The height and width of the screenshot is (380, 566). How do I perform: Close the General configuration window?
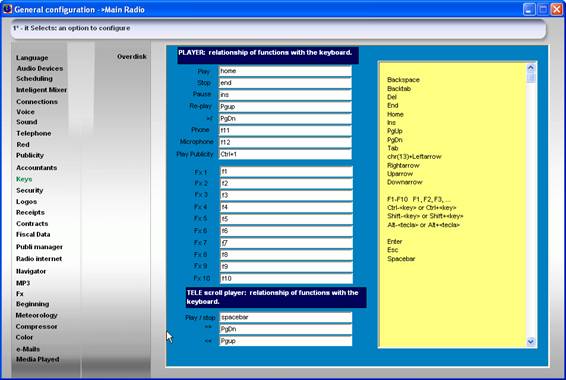pos(557,9)
